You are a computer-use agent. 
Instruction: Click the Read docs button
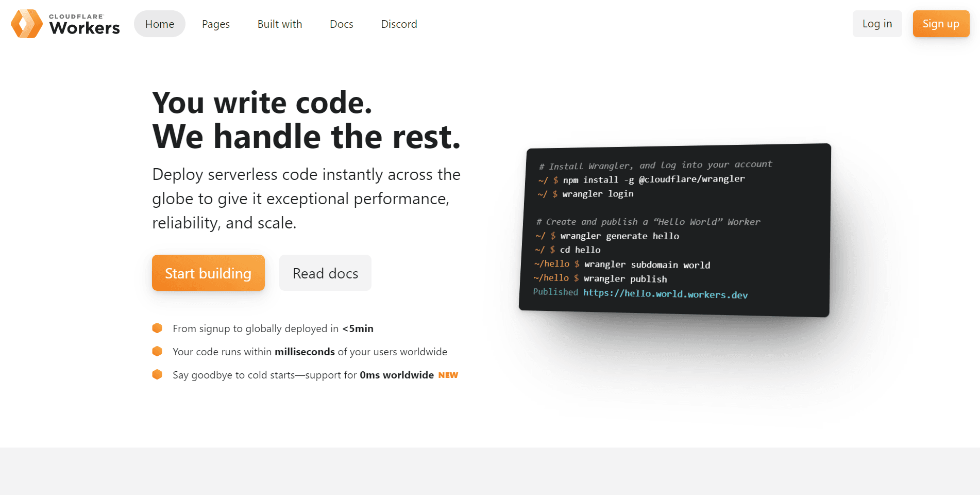click(325, 273)
